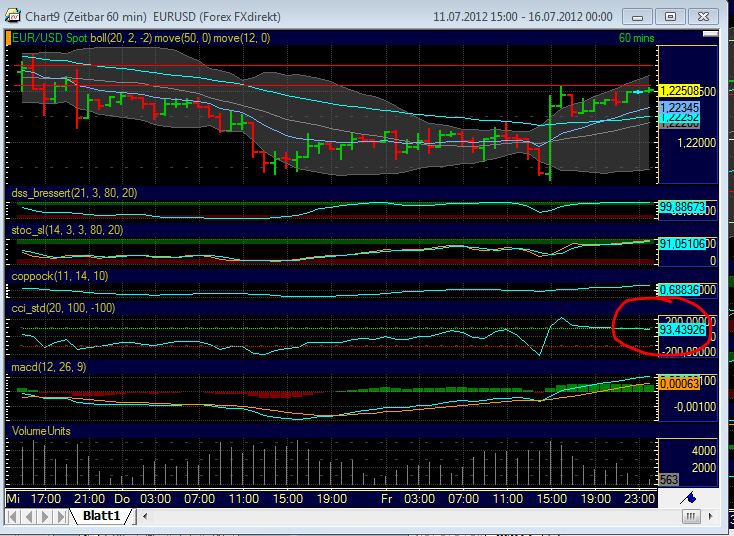The height and width of the screenshot is (536, 734).
Task: Click the orange 0,00063 MACD value
Action: pyautogui.click(x=679, y=384)
